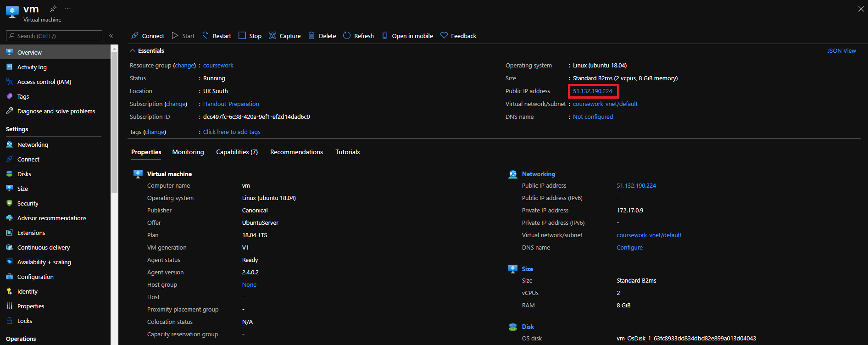This screenshot has height=345, width=868.
Task: Click the Not configured DNS name link
Action: [593, 117]
